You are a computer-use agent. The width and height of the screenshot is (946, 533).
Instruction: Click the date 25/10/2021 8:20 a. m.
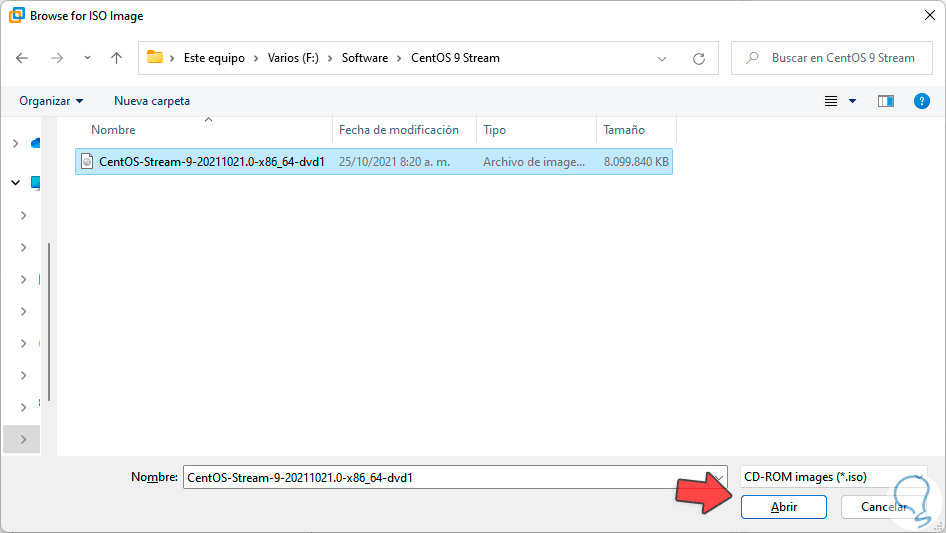tap(394, 162)
